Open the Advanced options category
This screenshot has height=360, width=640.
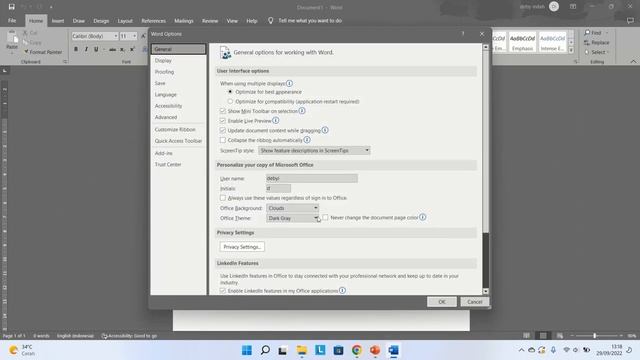point(178,117)
